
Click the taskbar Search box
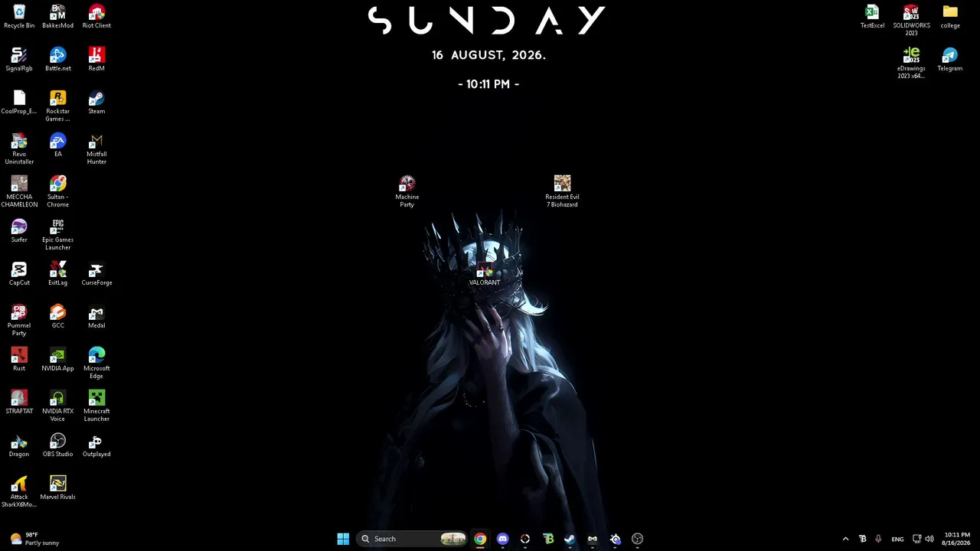click(x=412, y=539)
